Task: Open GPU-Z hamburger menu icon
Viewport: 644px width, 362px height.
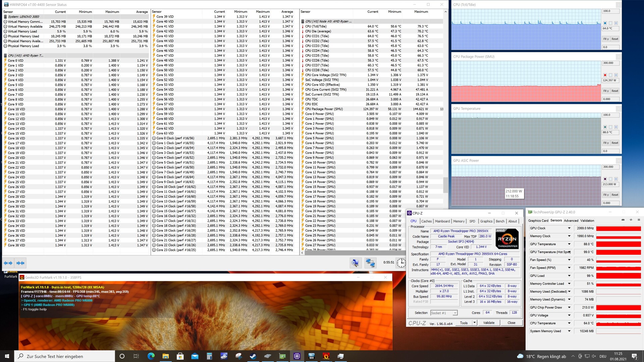Action: (x=639, y=220)
